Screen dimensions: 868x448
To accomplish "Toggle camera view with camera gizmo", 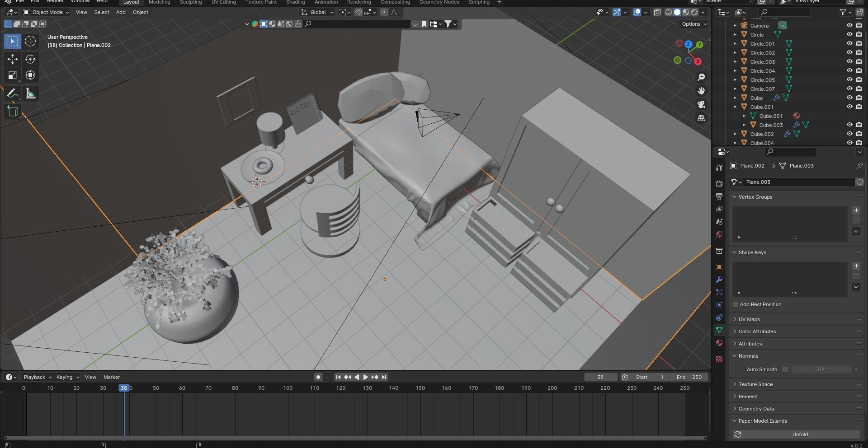I will tap(701, 105).
